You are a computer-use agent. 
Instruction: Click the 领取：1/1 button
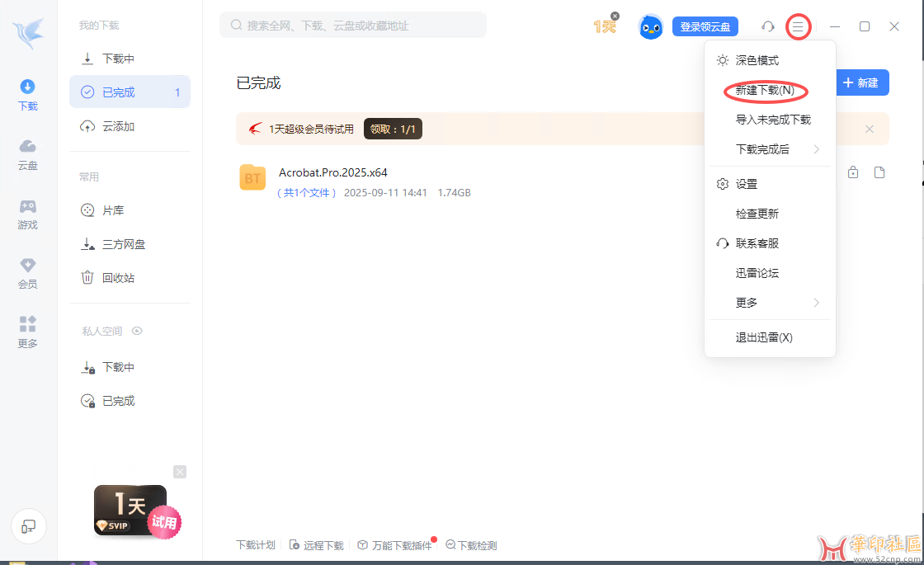point(393,129)
